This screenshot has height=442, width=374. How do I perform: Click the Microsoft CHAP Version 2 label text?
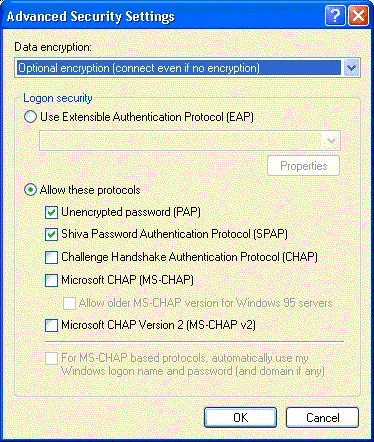click(x=158, y=325)
